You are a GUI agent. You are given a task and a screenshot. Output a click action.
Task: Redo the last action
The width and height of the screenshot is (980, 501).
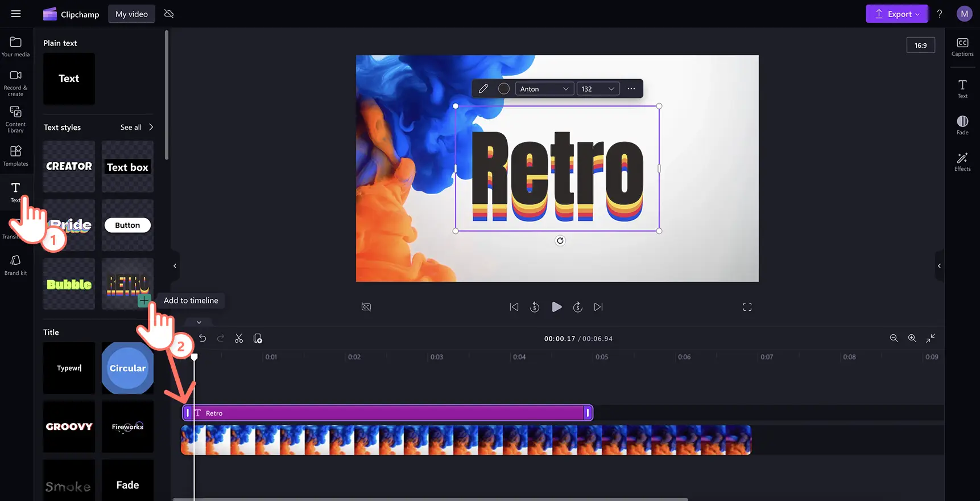point(221,338)
